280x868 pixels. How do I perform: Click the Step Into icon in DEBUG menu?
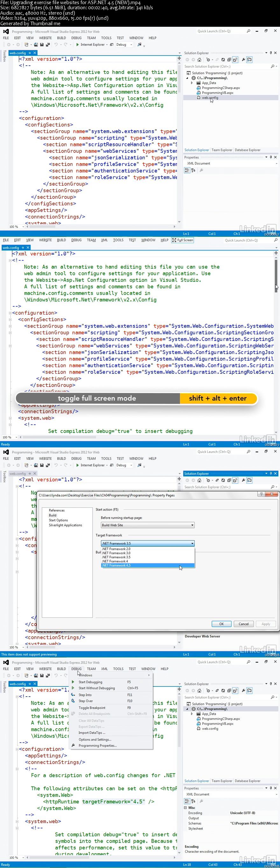tap(73, 694)
